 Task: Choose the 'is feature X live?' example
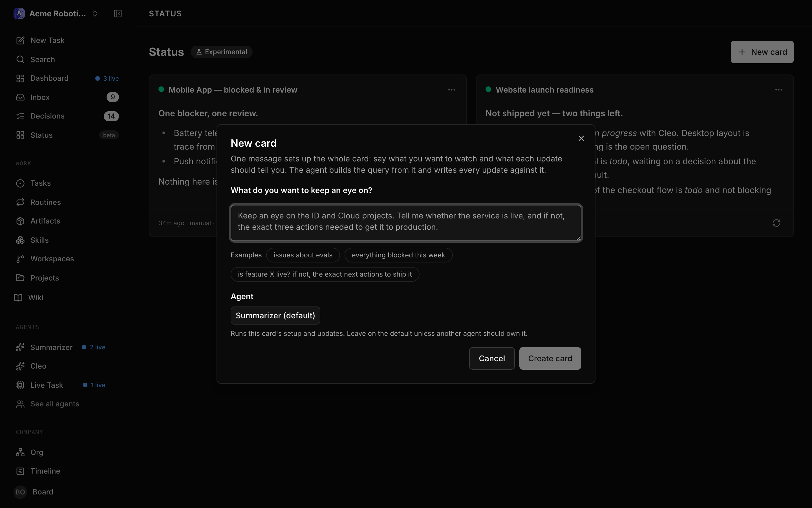tap(325, 274)
